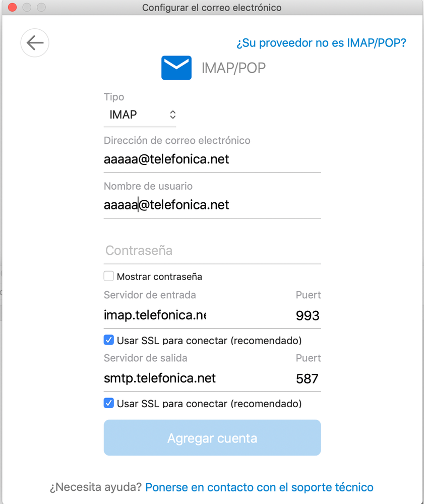The image size is (424, 504).
Task: Enable the Mostrar contraseña checkbox
Action: pyautogui.click(x=108, y=276)
